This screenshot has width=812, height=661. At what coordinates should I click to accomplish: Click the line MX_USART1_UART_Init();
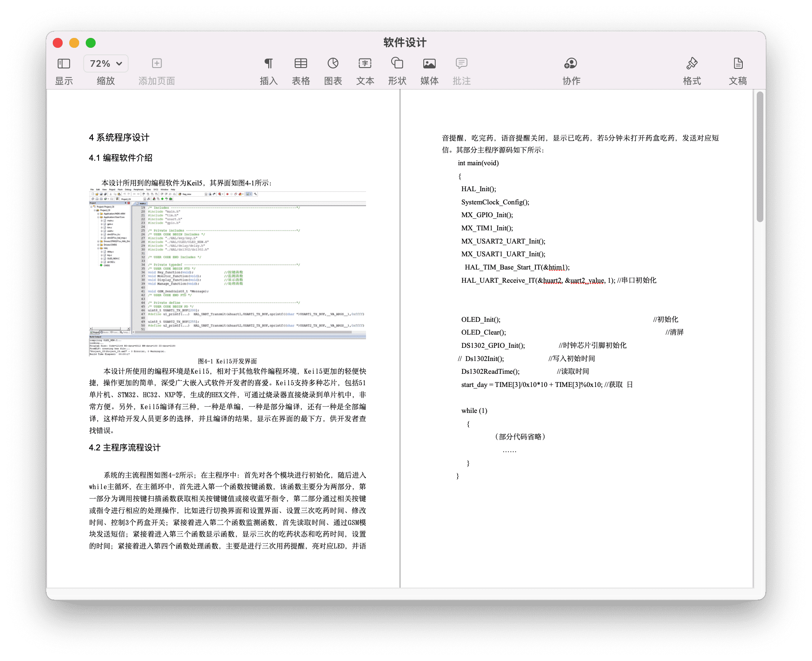pyautogui.click(x=503, y=254)
